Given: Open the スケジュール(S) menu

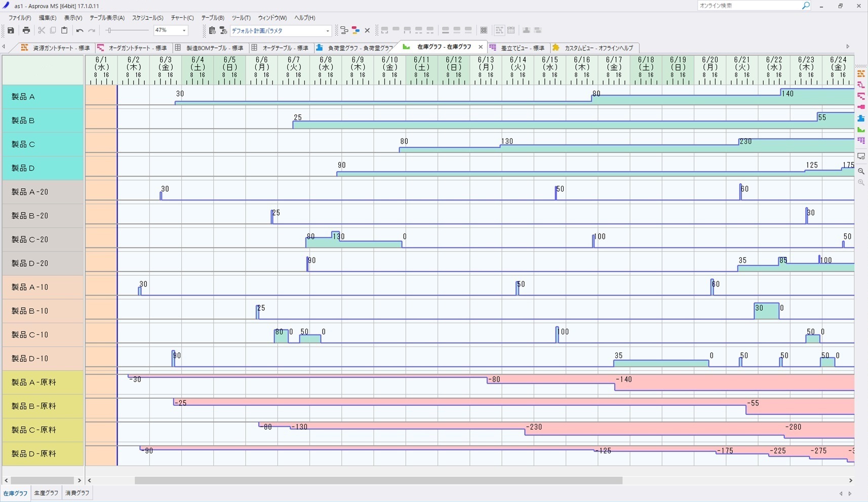Looking at the screenshot, I should coord(147,18).
